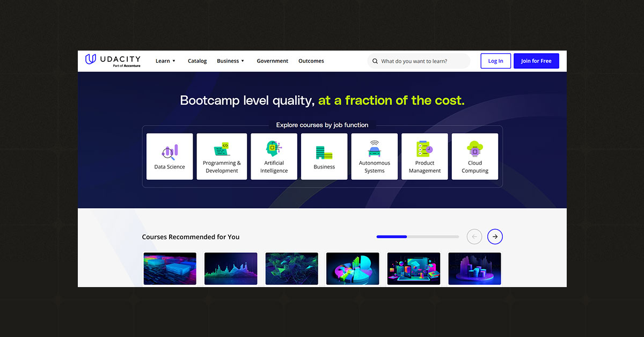Click the Udacity logo icon
This screenshot has height=337, width=644.
(x=91, y=59)
